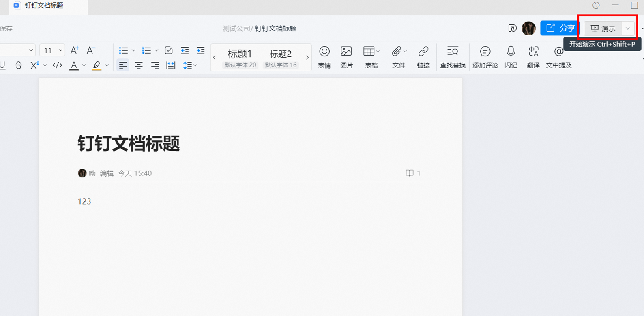Click the body text 123

click(x=84, y=201)
